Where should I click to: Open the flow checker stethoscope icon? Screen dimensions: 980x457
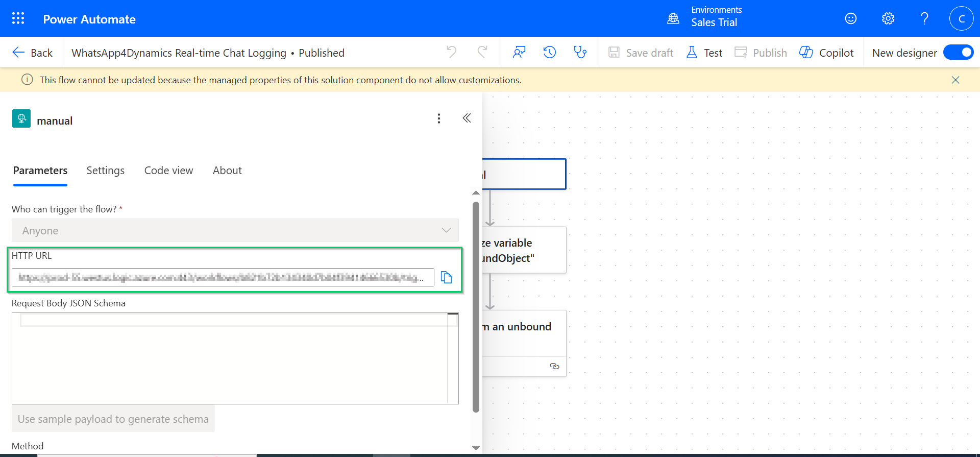(x=580, y=53)
